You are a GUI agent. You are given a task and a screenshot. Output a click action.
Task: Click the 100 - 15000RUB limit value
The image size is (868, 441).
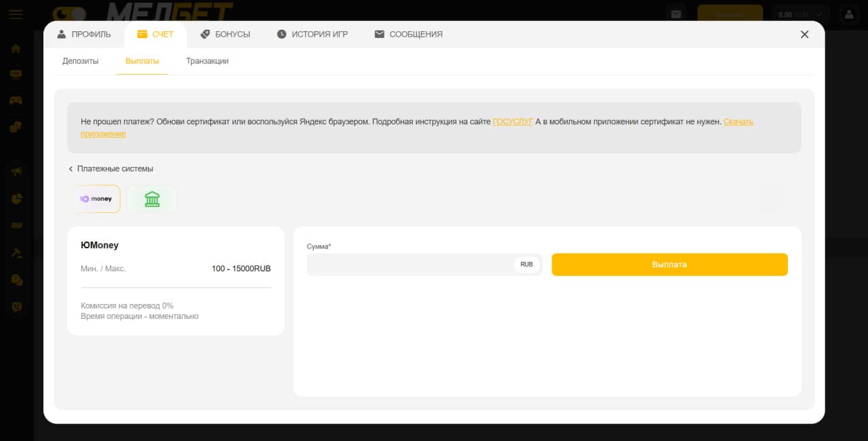click(x=241, y=269)
